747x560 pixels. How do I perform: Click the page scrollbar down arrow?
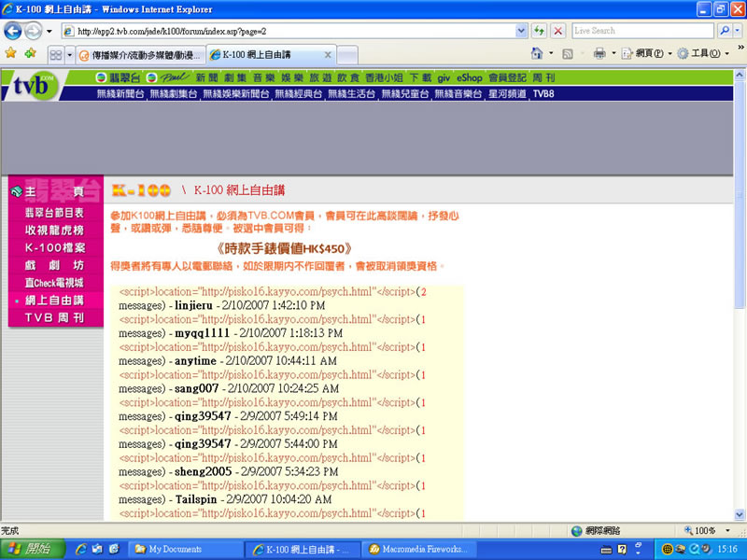[x=739, y=514]
